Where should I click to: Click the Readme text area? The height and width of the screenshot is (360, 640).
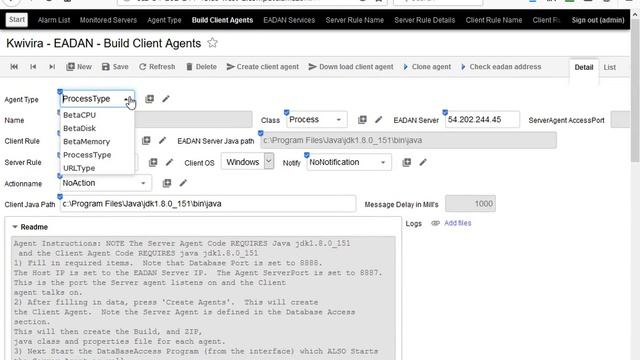[203, 298]
